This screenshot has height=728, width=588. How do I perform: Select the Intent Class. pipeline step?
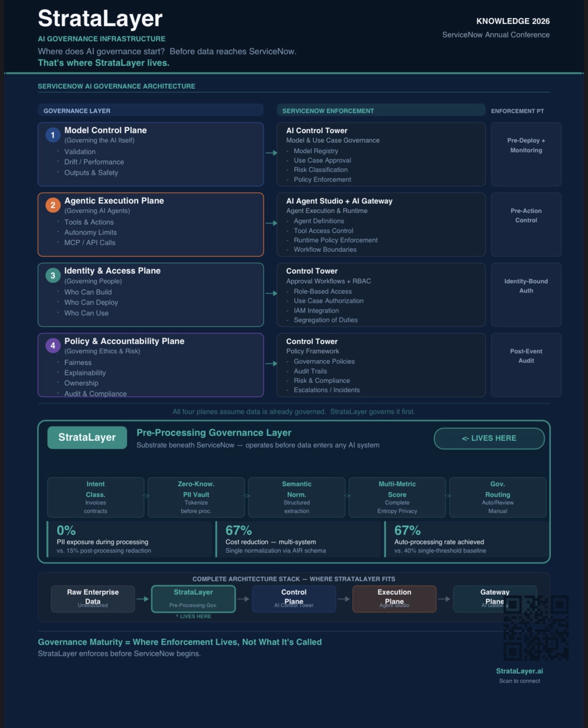[x=96, y=497]
